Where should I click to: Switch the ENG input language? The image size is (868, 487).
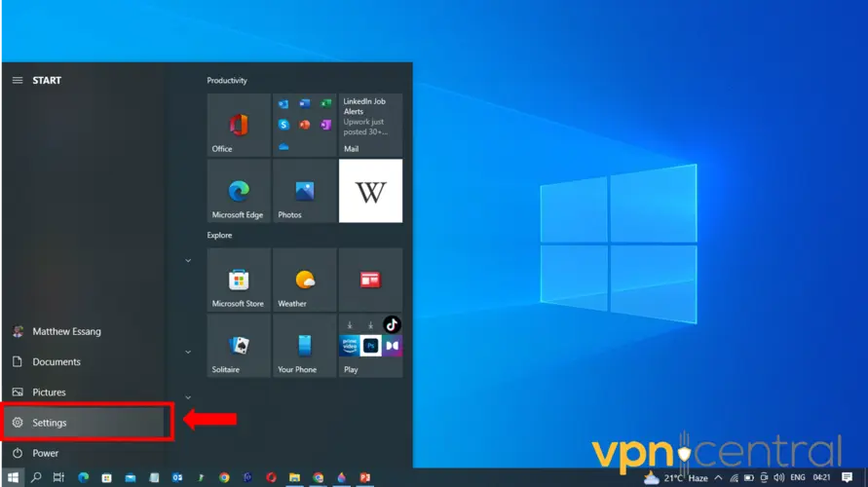(798, 477)
